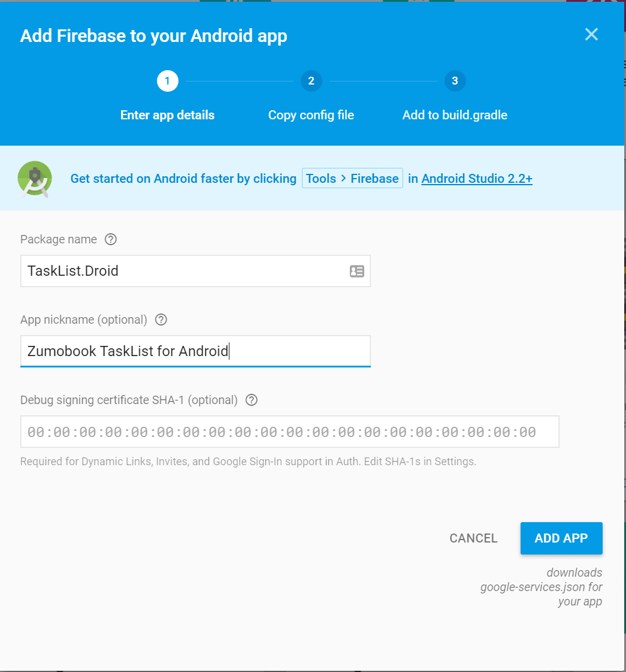Screen dimensions: 626x672
Task: Click the contact card icon in Package name field
Action: pos(357,271)
